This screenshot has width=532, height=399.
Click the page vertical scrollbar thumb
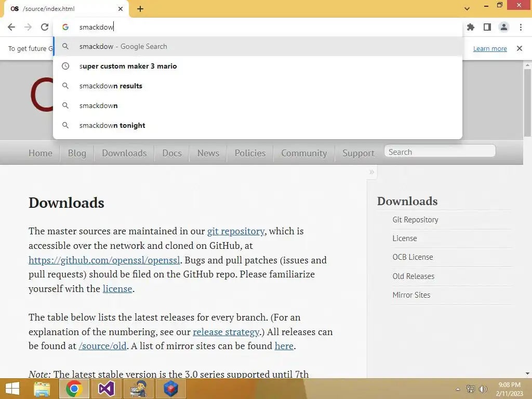pos(527,102)
